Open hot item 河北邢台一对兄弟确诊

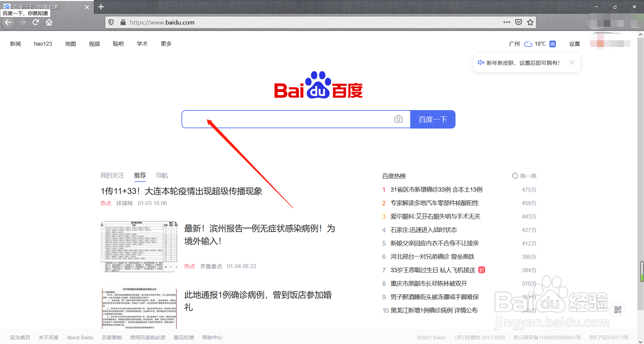click(432, 257)
